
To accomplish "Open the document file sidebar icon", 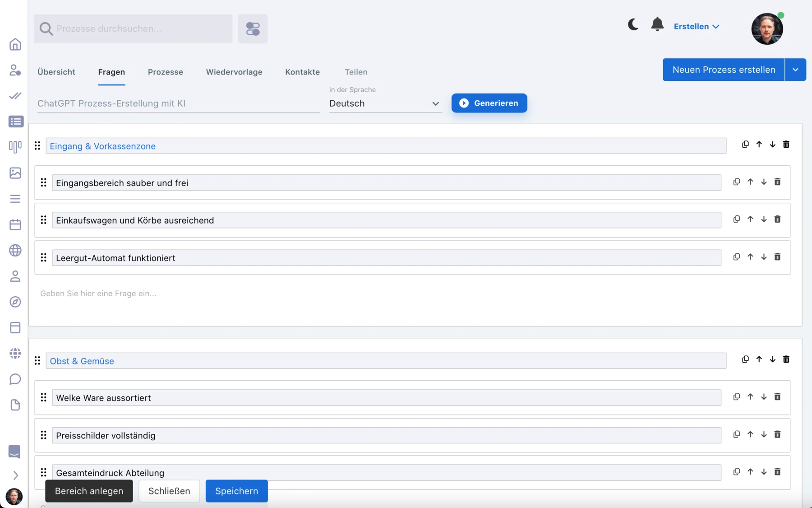I will pos(15,405).
